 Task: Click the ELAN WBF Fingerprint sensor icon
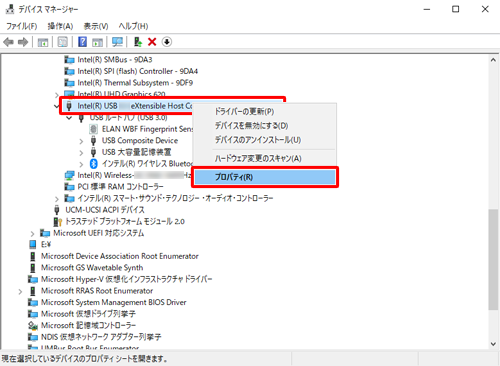[94, 129]
